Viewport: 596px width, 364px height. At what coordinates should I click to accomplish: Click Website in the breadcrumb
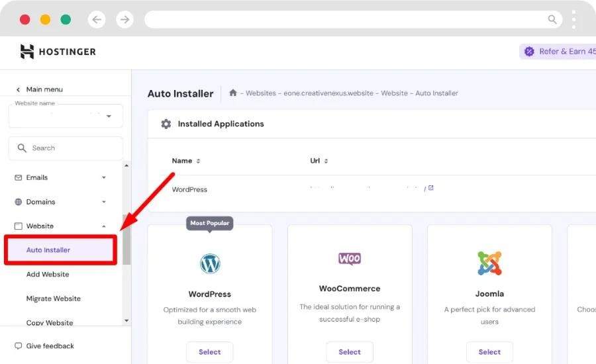pos(394,93)
